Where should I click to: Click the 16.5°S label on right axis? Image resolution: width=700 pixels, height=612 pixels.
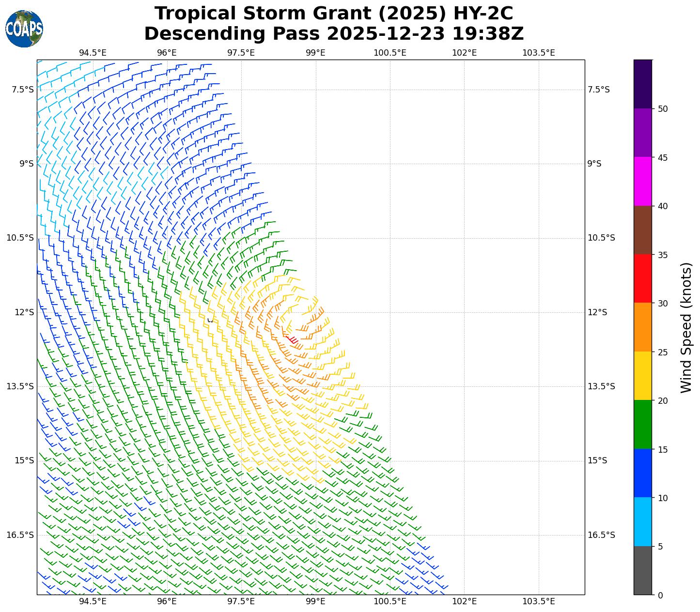[x=601, y=535]
